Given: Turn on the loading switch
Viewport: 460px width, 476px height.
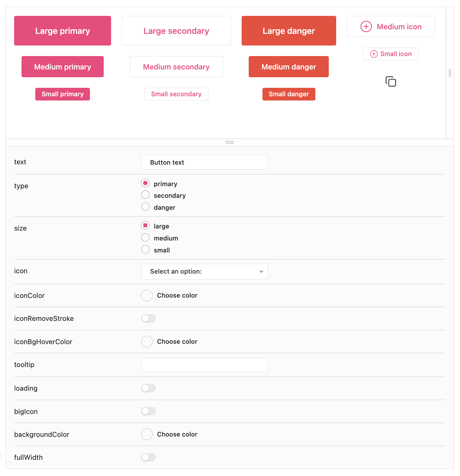Looking at the screenshot, I should (x=148, y=388).
